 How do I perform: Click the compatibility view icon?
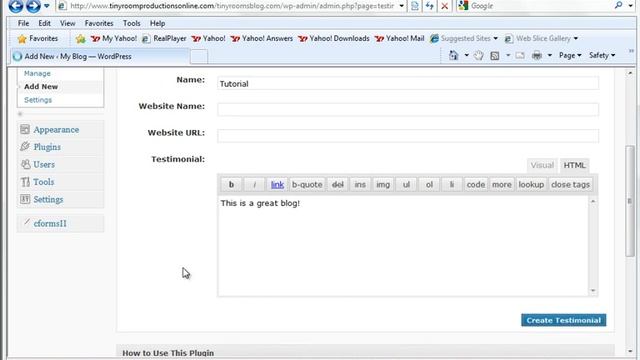point(415,6)
